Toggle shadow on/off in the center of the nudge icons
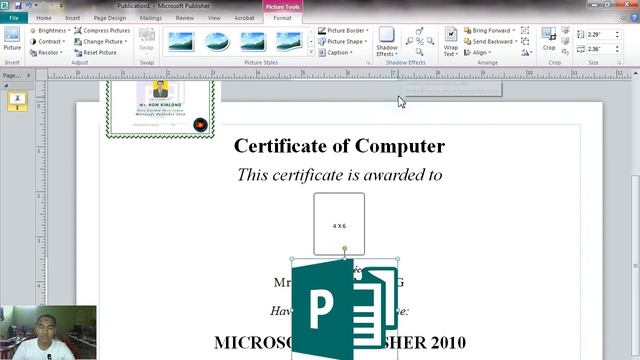The height and width of the screenshot is (360, 640). coord(420,41)
